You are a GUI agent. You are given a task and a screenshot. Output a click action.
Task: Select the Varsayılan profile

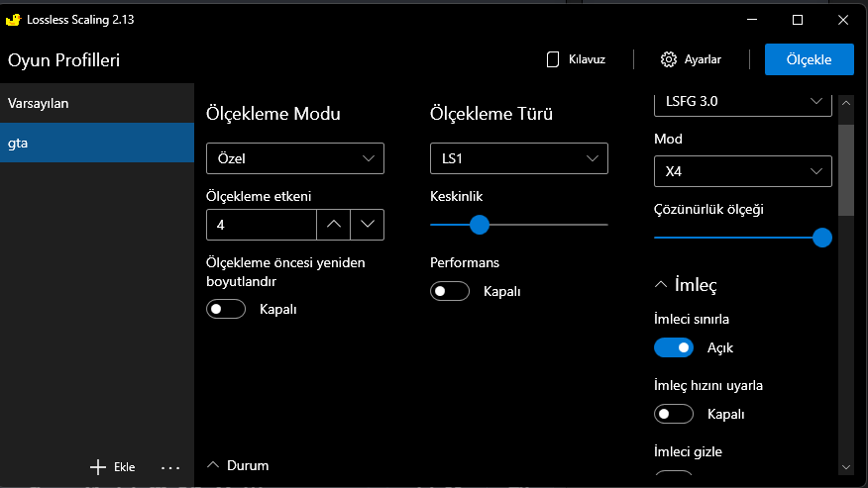[x=97, y=103]
